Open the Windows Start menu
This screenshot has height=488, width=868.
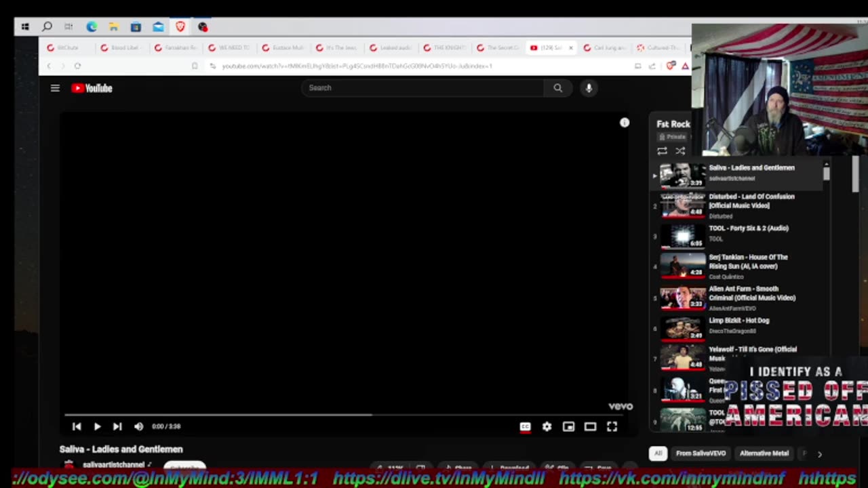(25, 27)
